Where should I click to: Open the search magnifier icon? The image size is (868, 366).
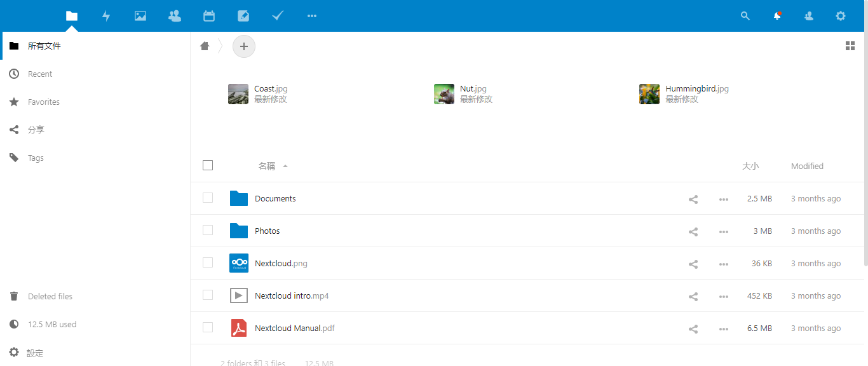click(x=745, y=16)
